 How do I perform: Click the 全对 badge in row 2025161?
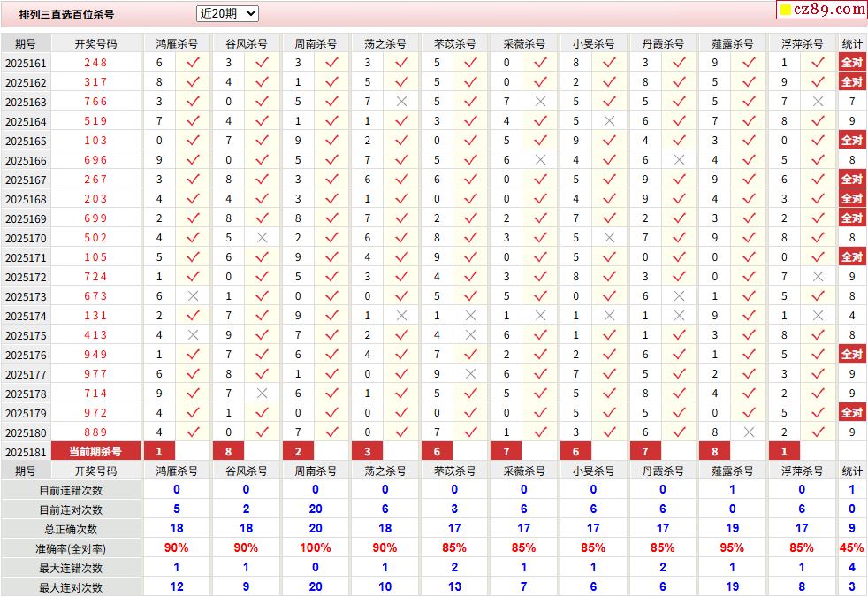pos(852,63)
